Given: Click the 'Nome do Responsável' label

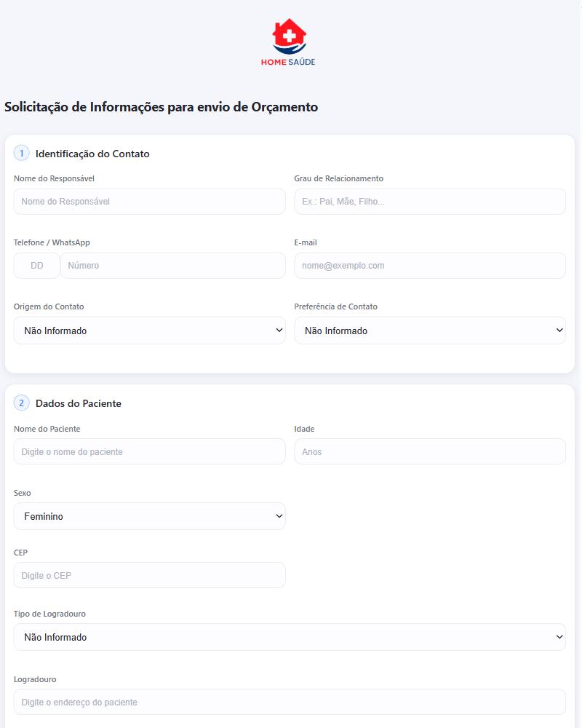Looking at the screenshot, I should [54, 178].
